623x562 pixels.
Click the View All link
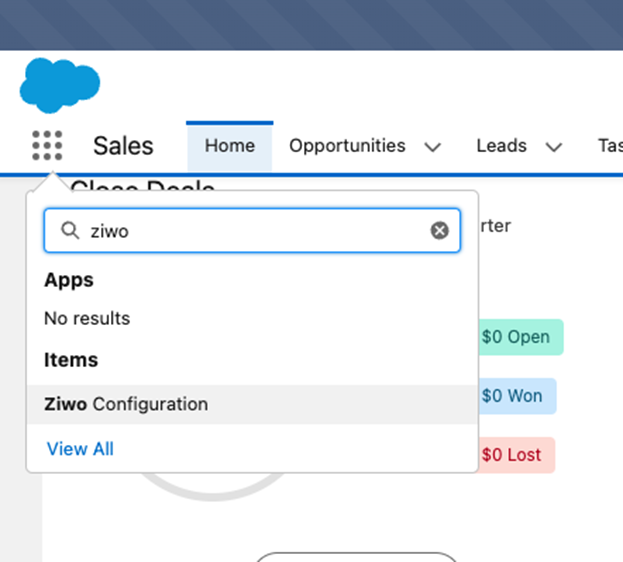coord(80,449)
